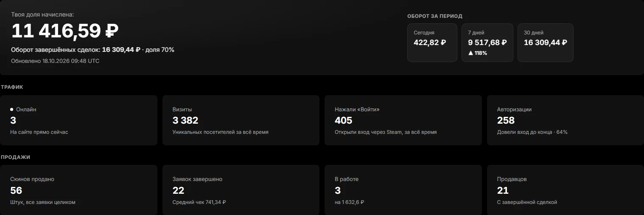The height and width of the screenshot is (215, 644).
Task: Select the 7 дней period card
Action: (x=487, y=42)
